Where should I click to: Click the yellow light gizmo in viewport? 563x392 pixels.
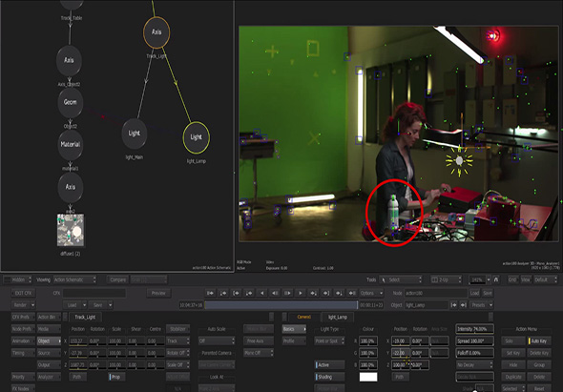459,161
